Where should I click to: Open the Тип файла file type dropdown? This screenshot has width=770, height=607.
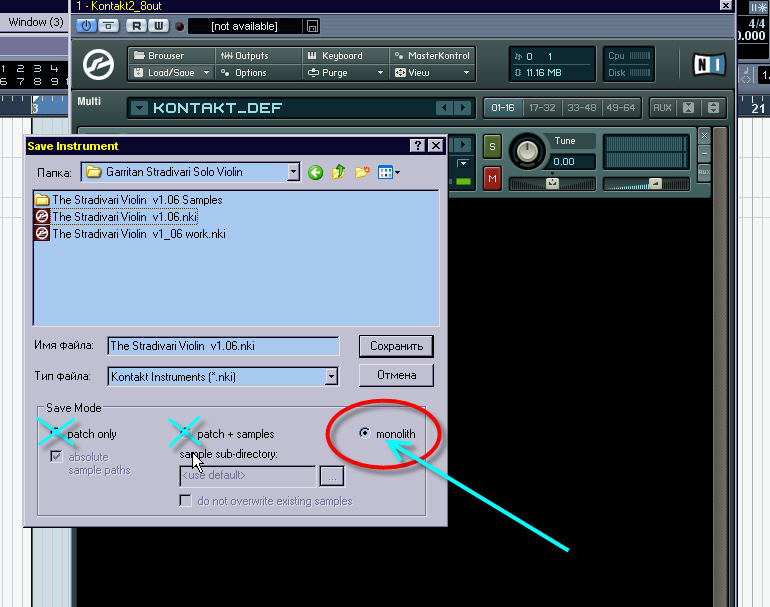pos(331,377)
